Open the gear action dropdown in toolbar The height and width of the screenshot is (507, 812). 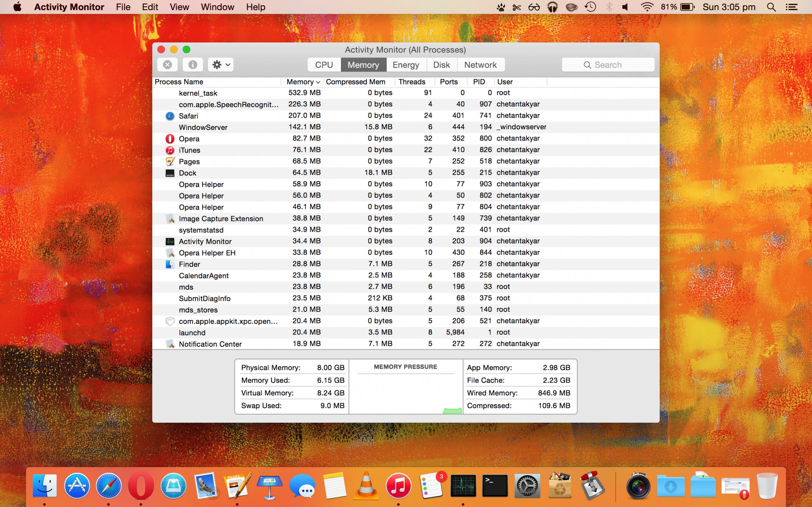(x=221, y=65)
